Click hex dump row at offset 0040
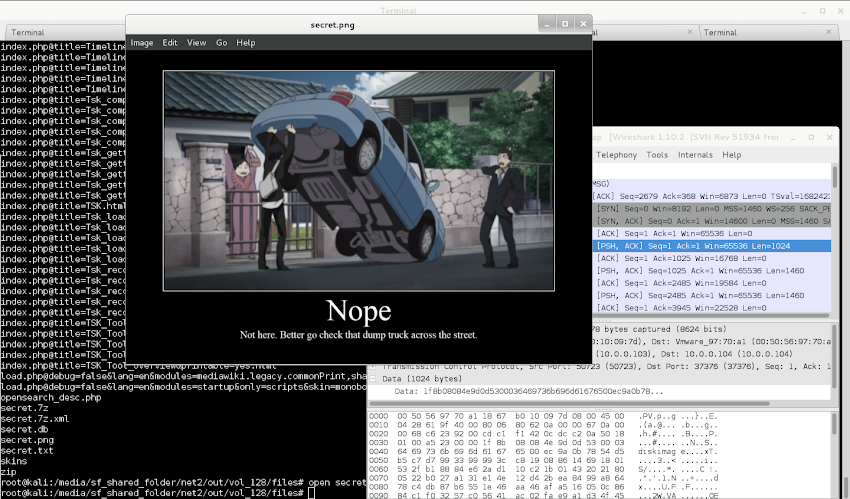Image resolution: width=850 pixels, height=499 pixels. point(544,451)
